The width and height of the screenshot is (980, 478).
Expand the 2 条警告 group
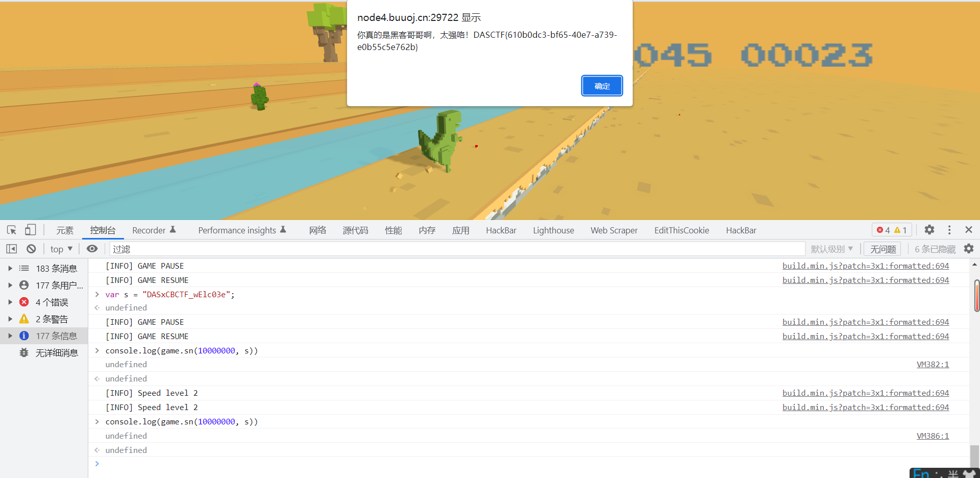pos(10,319)
